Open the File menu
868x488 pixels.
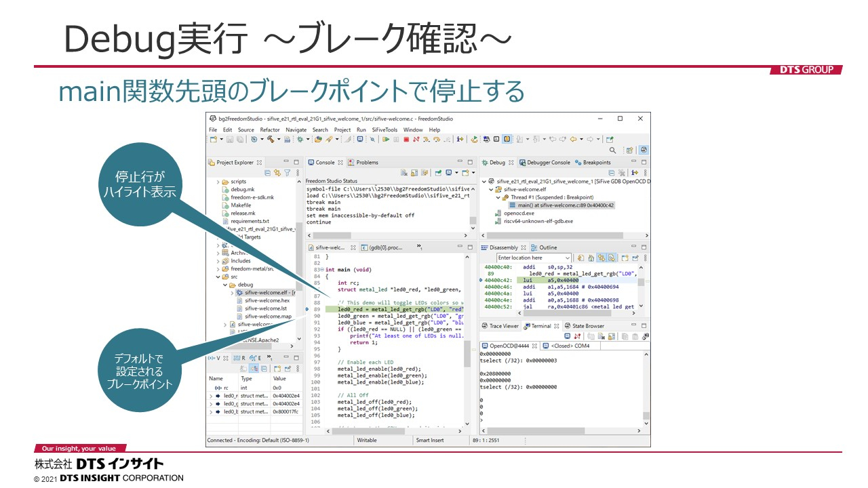[x=213, y=129]
